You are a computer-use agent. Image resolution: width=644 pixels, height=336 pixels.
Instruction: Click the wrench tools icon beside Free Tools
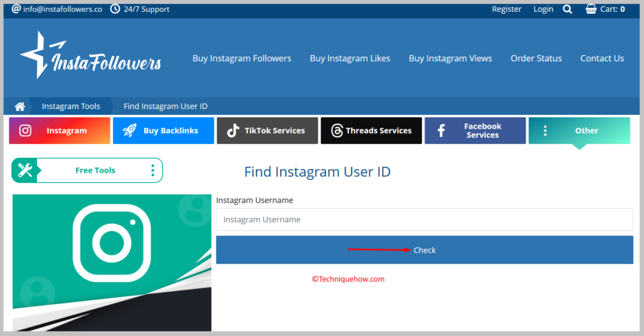pyautogui.click(x=25, y=170)
